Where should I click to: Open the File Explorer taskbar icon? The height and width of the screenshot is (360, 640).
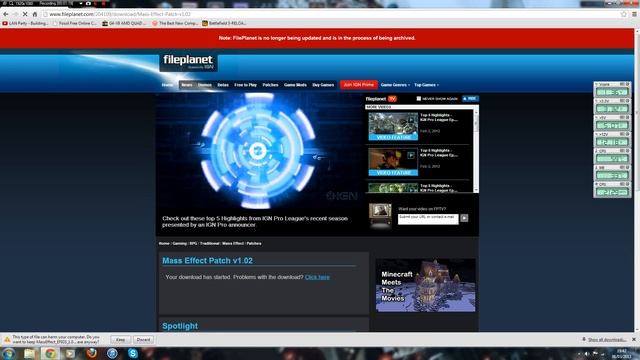(29, 353)
